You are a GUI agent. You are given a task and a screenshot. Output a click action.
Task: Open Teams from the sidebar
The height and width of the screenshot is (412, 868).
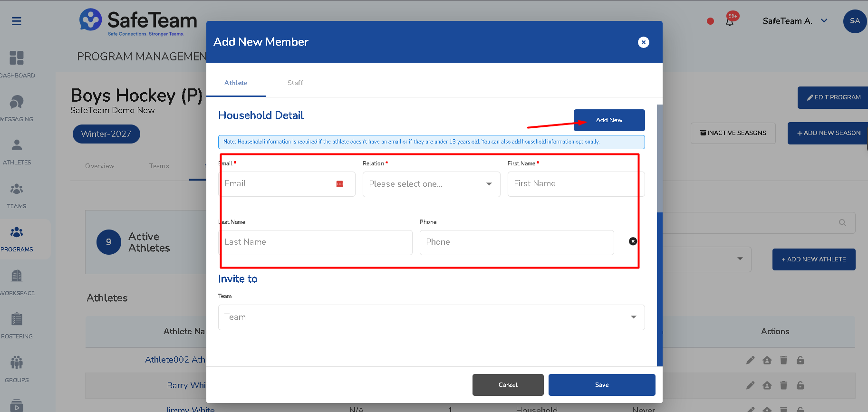(17, 196)
